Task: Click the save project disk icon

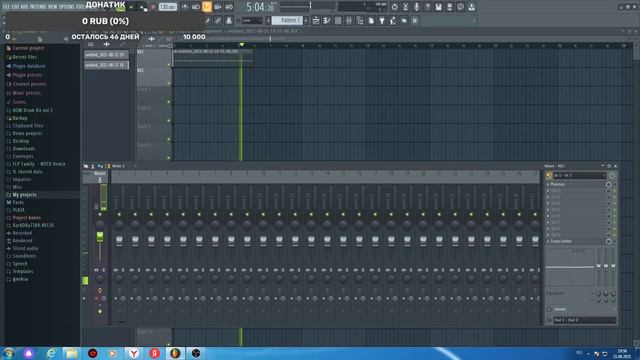Action: tap(438, 7)
